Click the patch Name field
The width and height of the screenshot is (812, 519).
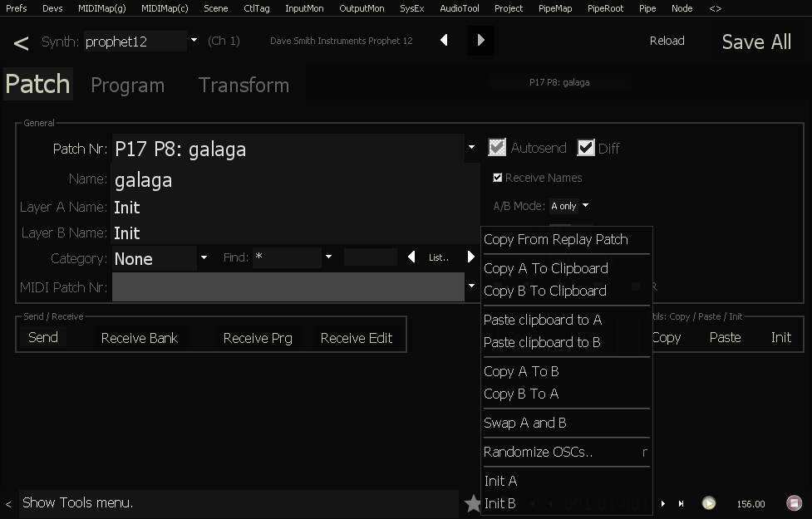295,180
